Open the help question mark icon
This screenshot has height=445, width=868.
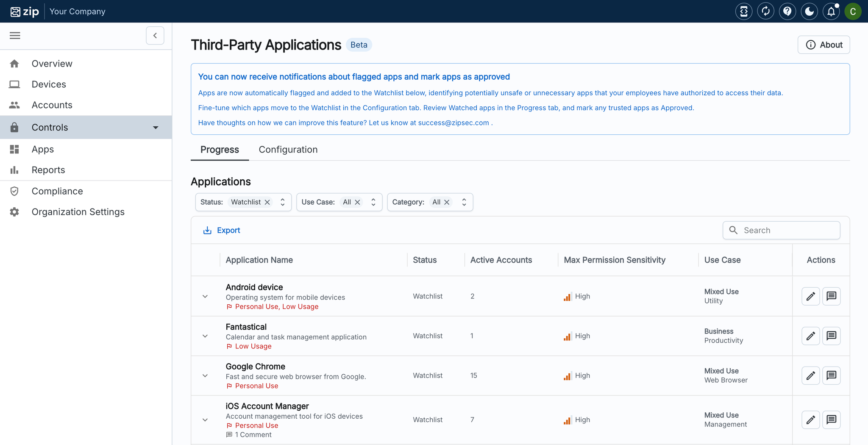pos(787,11)
